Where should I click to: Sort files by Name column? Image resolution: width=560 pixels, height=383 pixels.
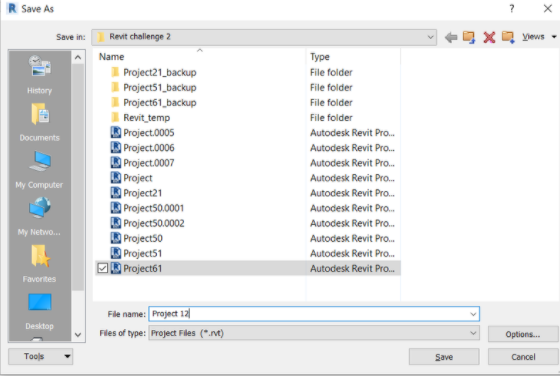point(111,57)
